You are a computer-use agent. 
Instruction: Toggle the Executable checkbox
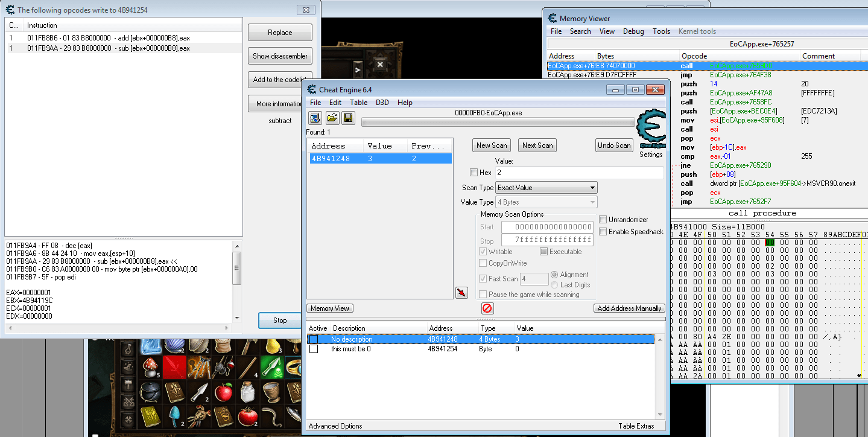pos(543,252)
